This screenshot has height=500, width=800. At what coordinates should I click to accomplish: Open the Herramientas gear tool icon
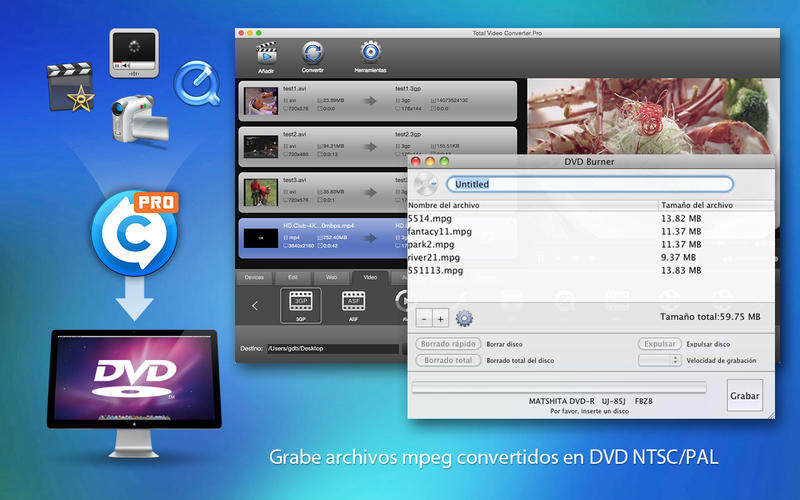pyautogui.click(x=370, y=53)
